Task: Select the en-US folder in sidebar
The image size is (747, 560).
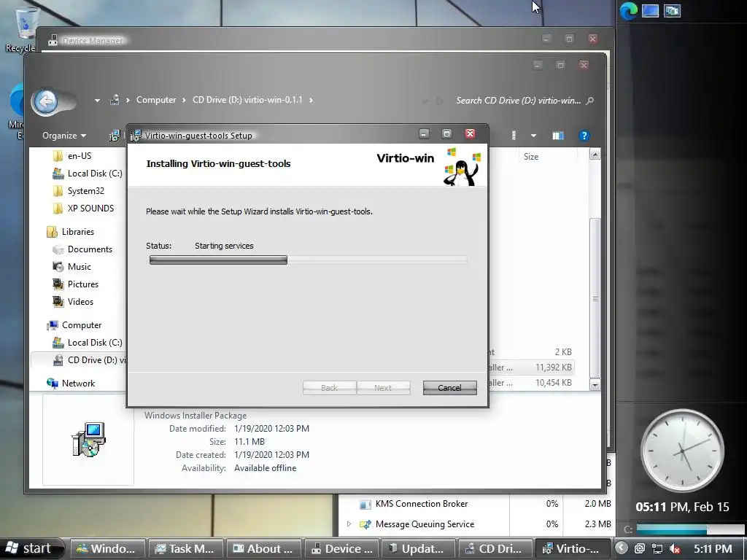Action: pyautogui.click(x=79, y=156)
